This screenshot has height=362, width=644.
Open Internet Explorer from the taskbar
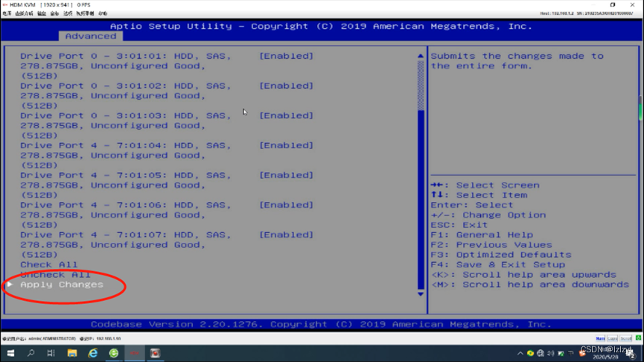click(93, 353)
